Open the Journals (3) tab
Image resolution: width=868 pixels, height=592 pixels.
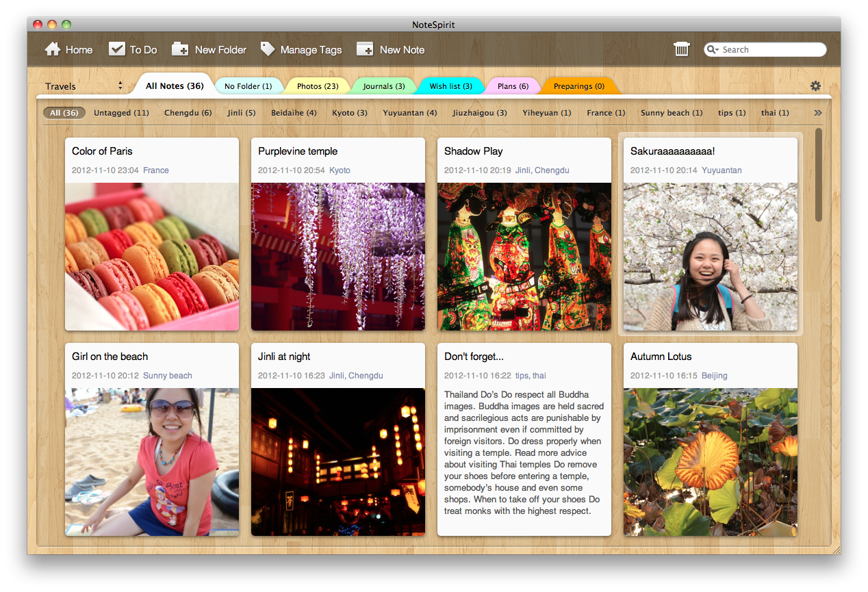click(x=384, y=86)
